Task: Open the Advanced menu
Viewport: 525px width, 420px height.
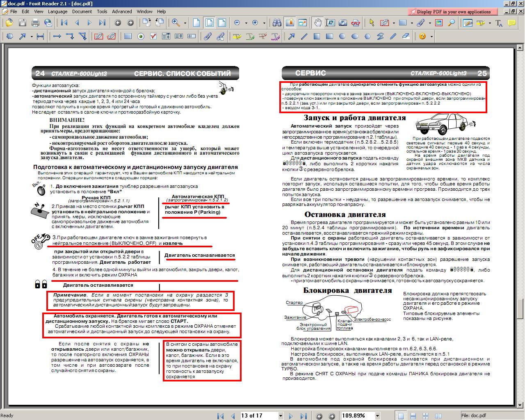Action: pyautogui.click(x=122, y=11)
